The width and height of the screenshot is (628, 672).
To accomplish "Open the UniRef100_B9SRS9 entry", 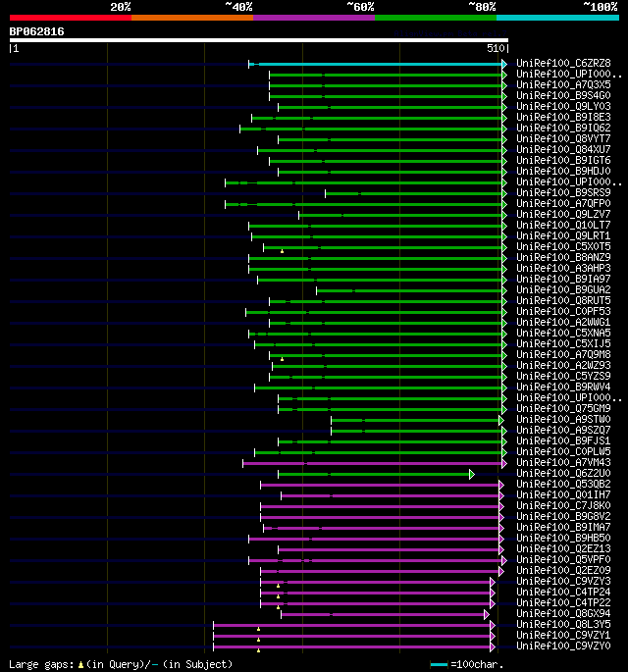I will (x=563, y=193).
